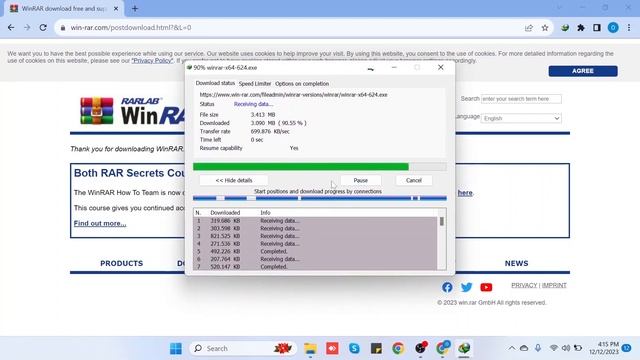Viewport: 640px width, 360px height.
Task: Open the IMPRINT footer link
Action: click(x=554, y=285)
